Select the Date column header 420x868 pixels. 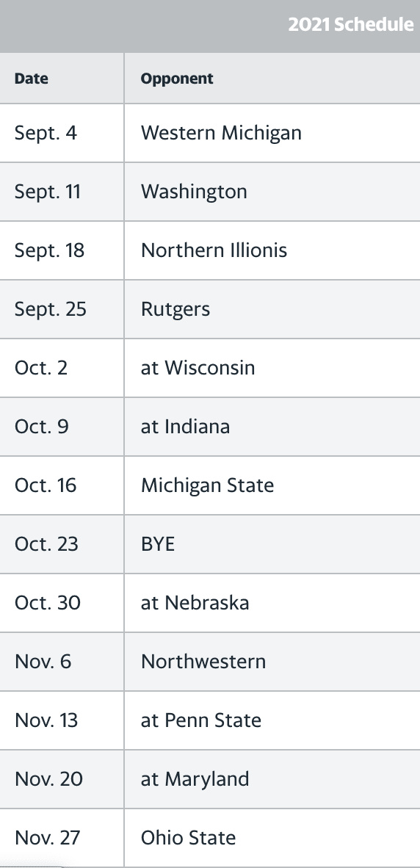(x=31, y=79)
